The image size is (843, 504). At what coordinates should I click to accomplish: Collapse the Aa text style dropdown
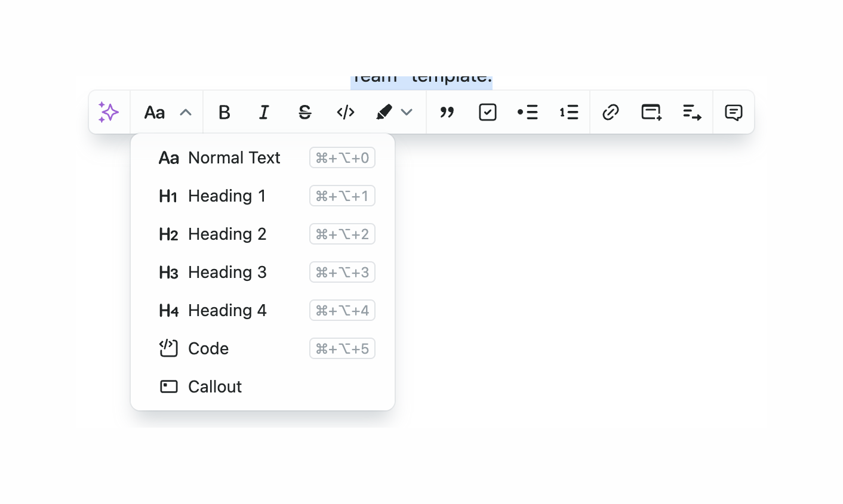tap(155, 112)
